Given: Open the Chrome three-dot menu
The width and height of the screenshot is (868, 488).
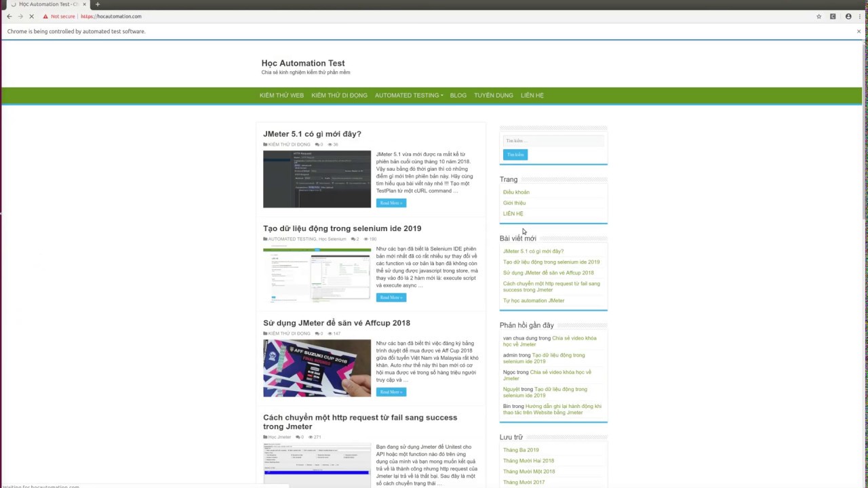Looking at the screenshot, I should click(x=861, y=16).
